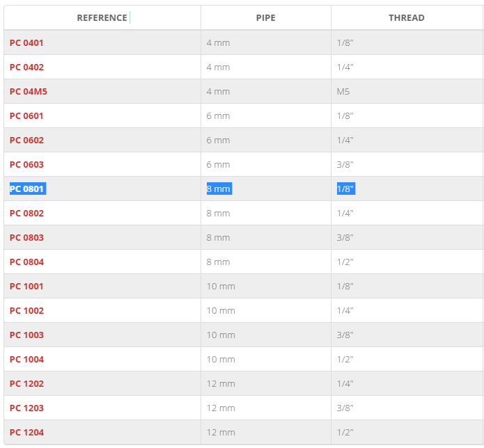Open the PC 0402 reference link

click(27, 67)
